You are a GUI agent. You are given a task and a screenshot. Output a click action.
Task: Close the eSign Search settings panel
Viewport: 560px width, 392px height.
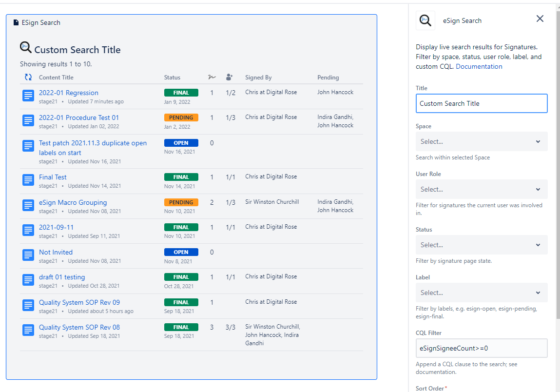540,19
